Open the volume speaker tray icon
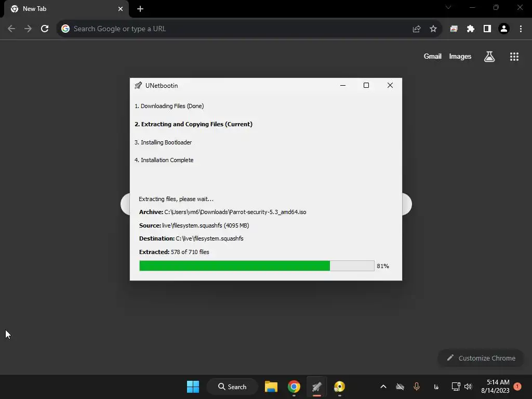Viewport: 532px width, 399px height. pos(468,387)
